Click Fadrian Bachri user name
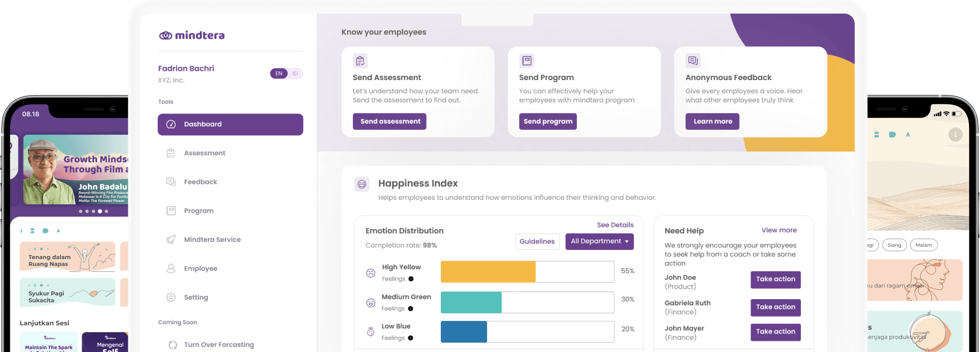Image resolution: width=980 pixels, height=352 pixels. click(186, 69)
